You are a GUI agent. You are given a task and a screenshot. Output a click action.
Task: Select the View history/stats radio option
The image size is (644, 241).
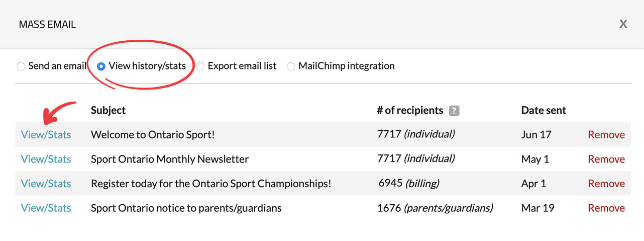[x=101, y=66]
